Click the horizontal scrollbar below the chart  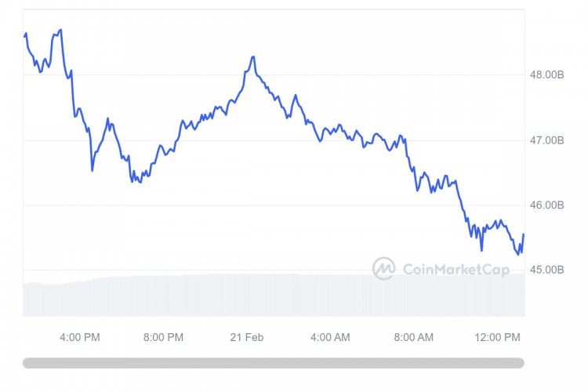pos(274,363)
